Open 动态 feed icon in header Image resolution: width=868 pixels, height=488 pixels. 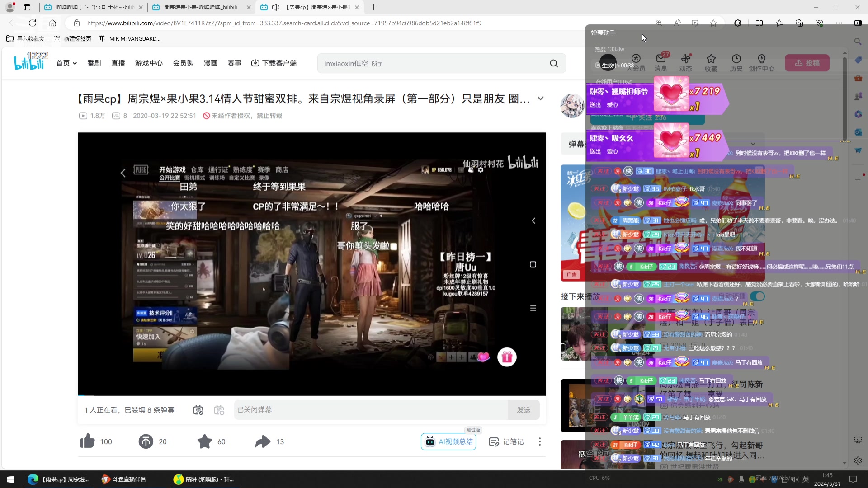pyautogui.click(x=686, y=62)
